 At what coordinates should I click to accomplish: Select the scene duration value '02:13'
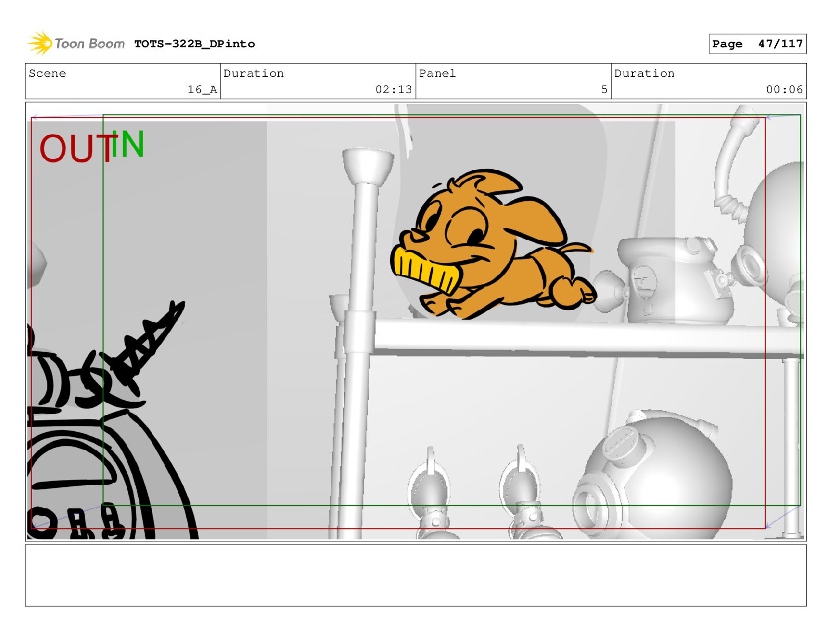393,90
